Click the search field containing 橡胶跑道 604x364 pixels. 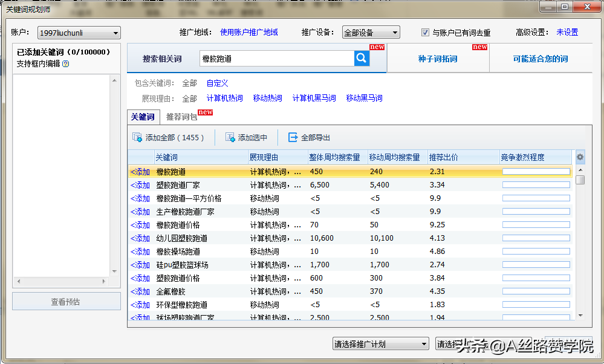click(x=277, y=59)
